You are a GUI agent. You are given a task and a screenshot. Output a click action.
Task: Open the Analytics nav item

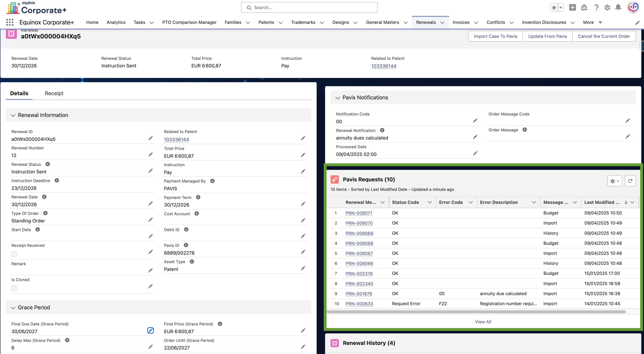tap(116, 22)
